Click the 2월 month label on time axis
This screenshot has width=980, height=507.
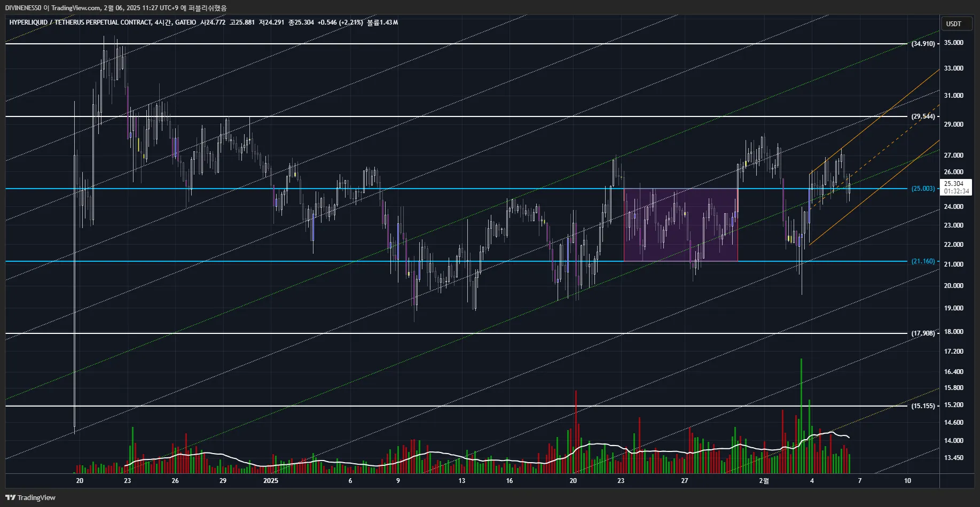[x=764, y=481]
